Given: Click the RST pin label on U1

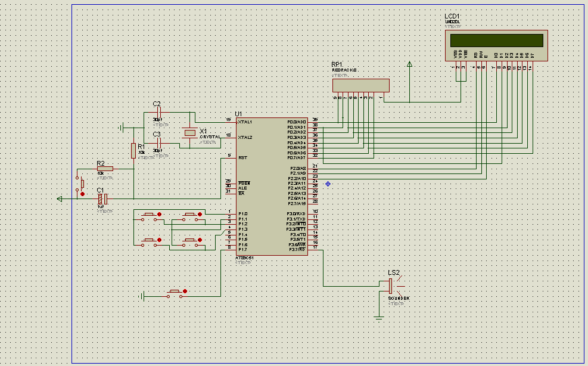Looking at the screenshot, I should point(242,158).
